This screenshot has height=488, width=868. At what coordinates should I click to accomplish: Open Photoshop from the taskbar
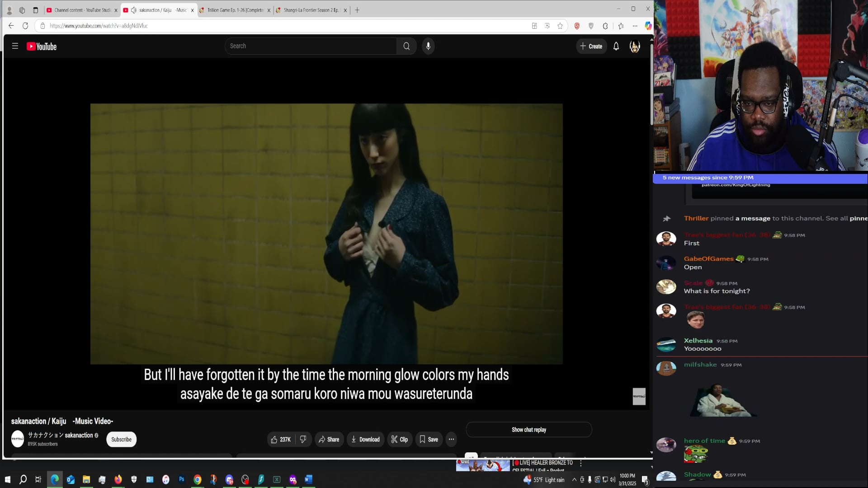pyautogui.click(x=181, y=479)
